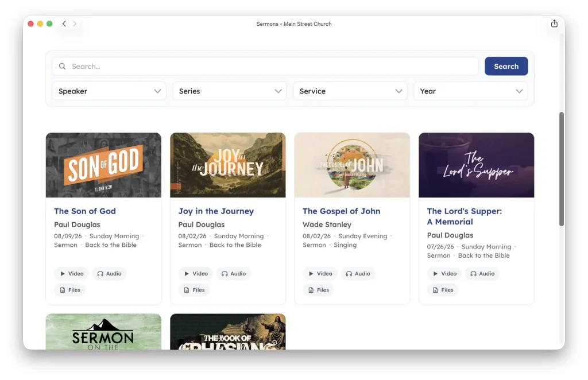Click the date 08/09/26
This screenshot has height=380, width=588.
coord(68,236)
